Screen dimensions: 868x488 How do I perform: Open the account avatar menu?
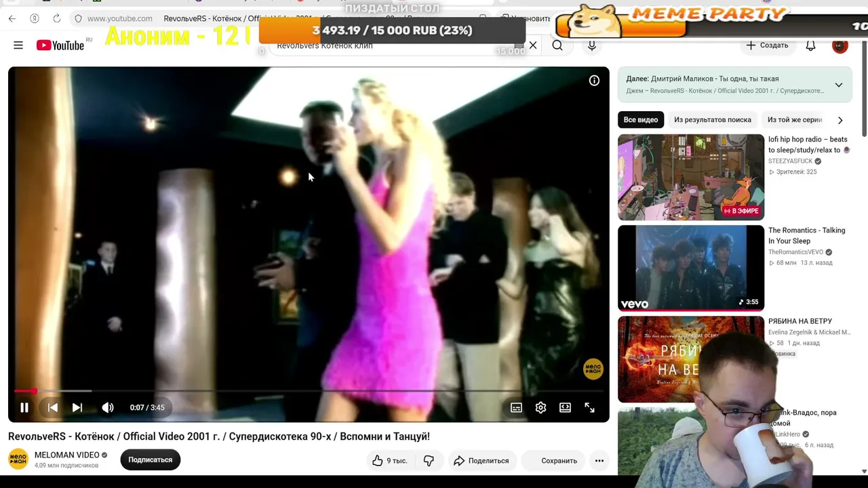(x=840, y=45)
